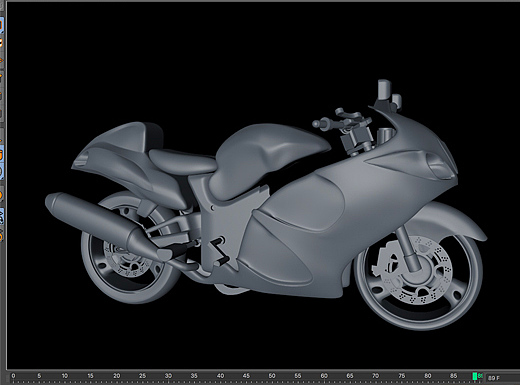Jump to frame 15 on the timeline ruler

(90, 376)
